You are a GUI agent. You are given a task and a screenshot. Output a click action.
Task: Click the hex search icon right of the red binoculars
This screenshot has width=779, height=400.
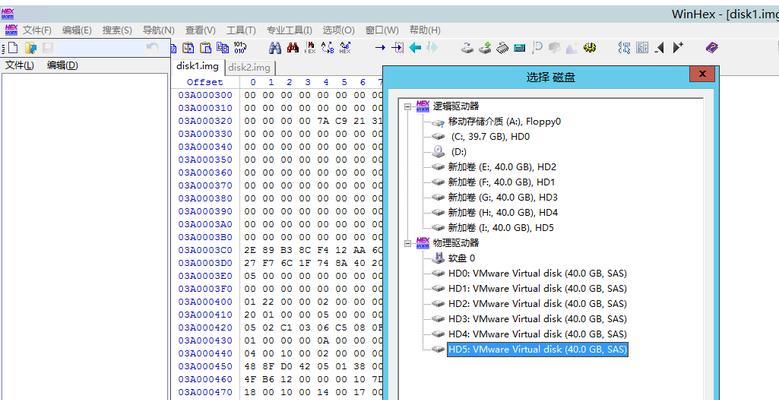pos(310,48)
